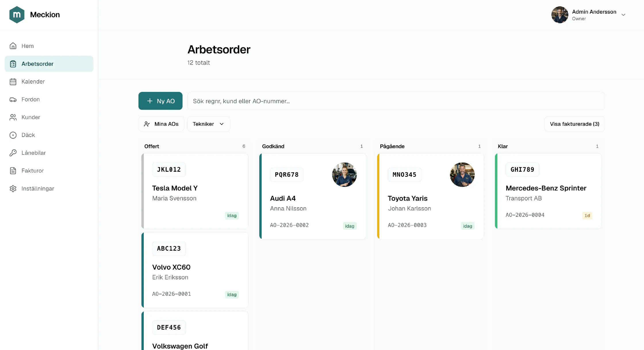Focus the search field for regnr or kund

[x=396, y=101]
